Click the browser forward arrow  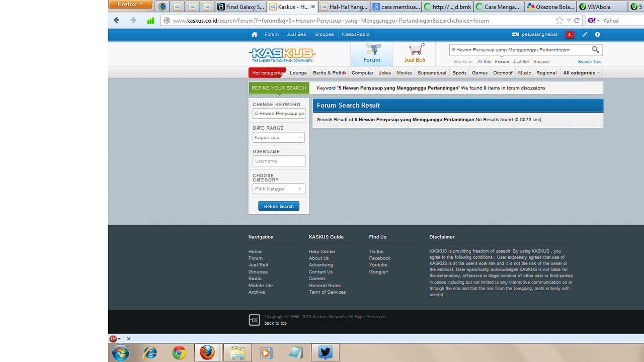point(133,21)
